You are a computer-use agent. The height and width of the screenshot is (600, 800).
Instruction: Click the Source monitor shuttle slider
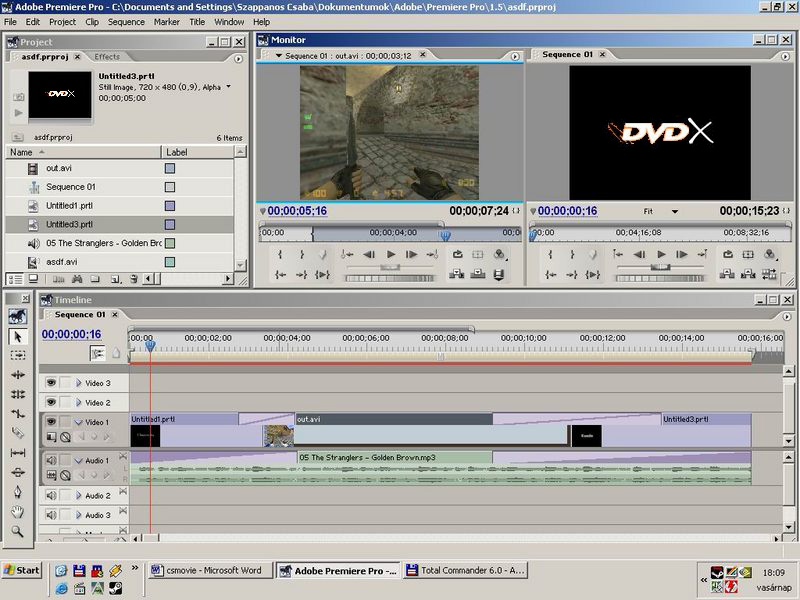pyautogui.click(x=390, y=267)
